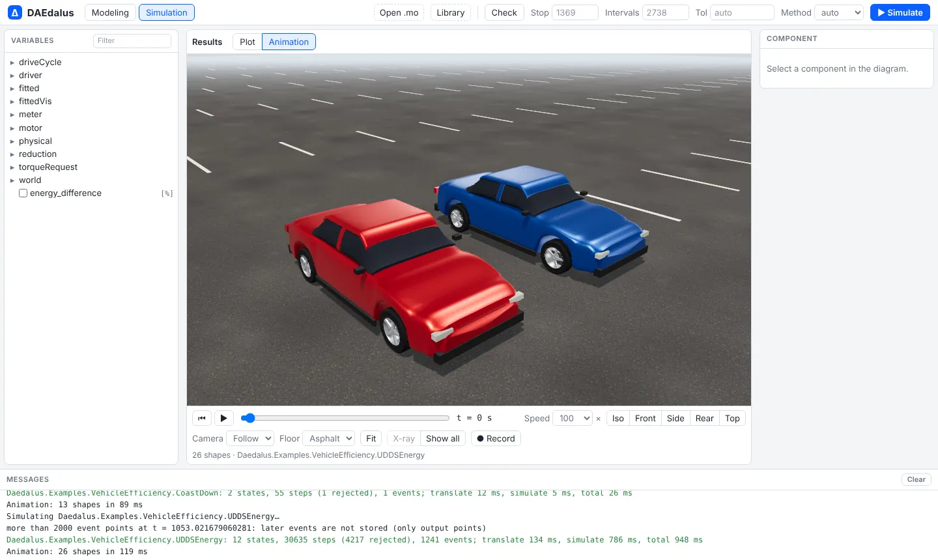Set camera to Top view

click(x=732, y=418)
